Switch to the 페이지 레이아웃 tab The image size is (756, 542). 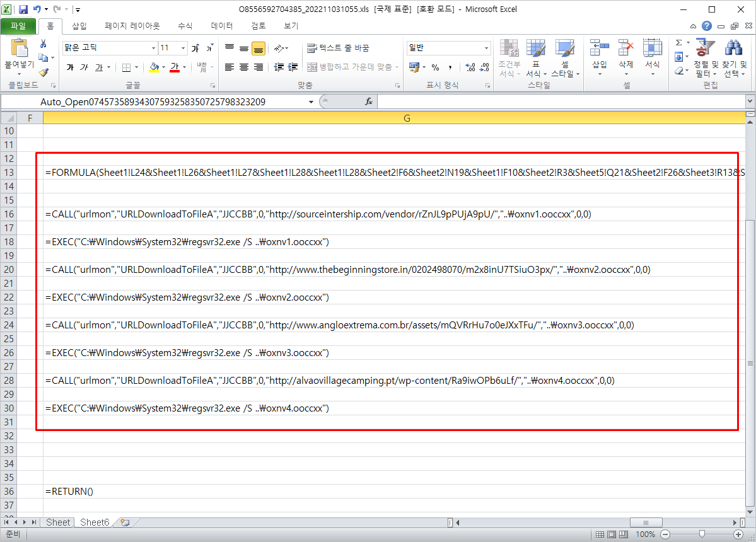[132, 26]
